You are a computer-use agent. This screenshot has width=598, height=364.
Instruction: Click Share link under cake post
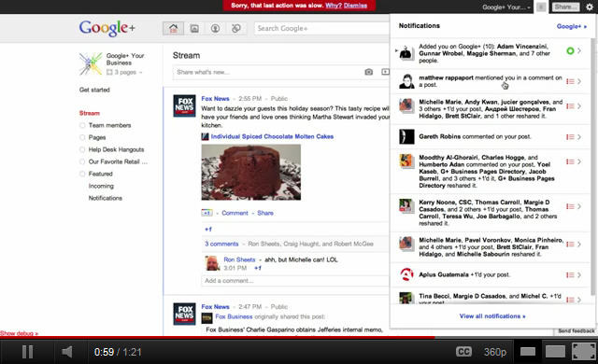(x=265, y=213)
